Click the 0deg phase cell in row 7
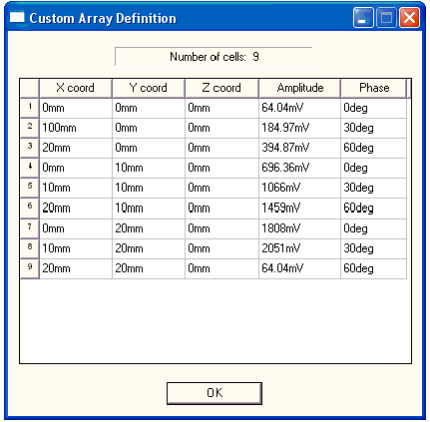 tap(373, 229)
